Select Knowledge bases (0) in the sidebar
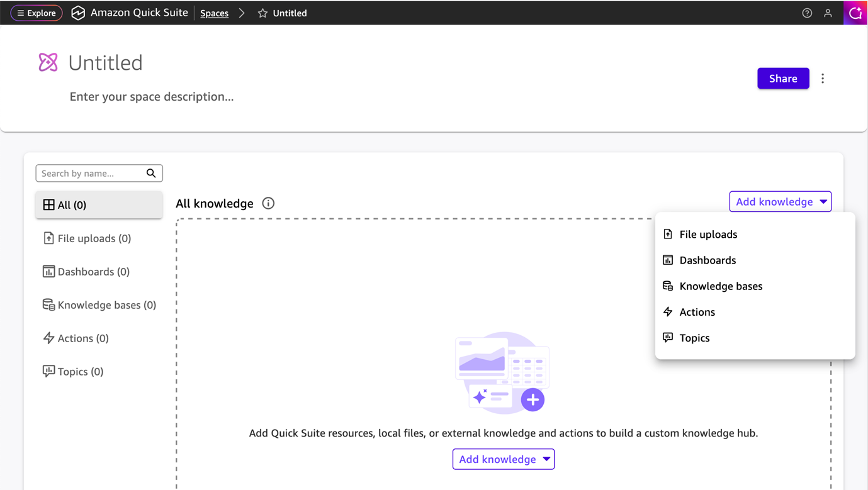This screenshot has height=490, width=868. click(x=99, y=305)
